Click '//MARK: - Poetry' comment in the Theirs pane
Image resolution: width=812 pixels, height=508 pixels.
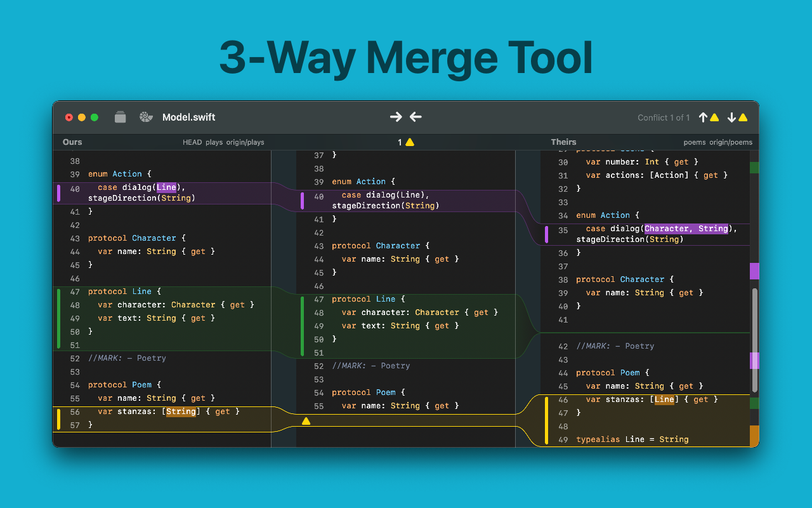(615, 346)
